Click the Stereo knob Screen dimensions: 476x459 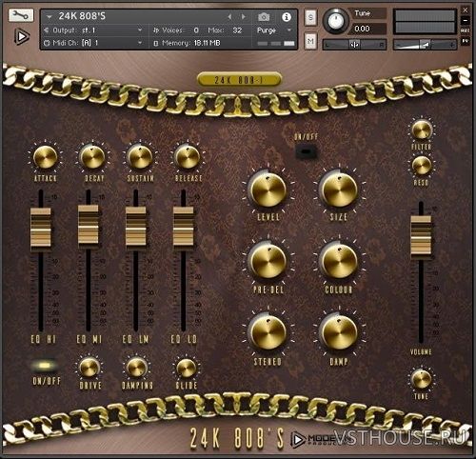268,332
